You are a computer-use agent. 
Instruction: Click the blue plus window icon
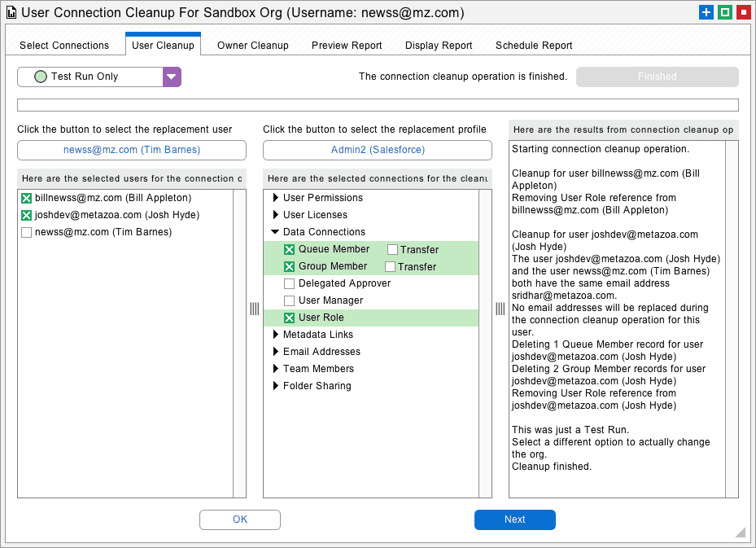click(x=706, y=12)
